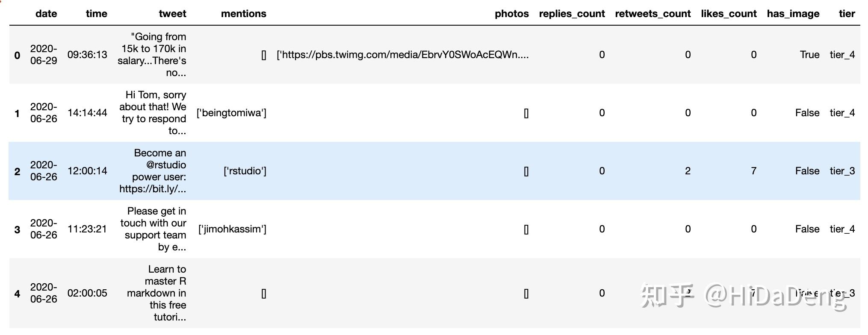This screenshot has width=868, height=335.
Task: Select the replies_count column header
Action: coord(572,14)
